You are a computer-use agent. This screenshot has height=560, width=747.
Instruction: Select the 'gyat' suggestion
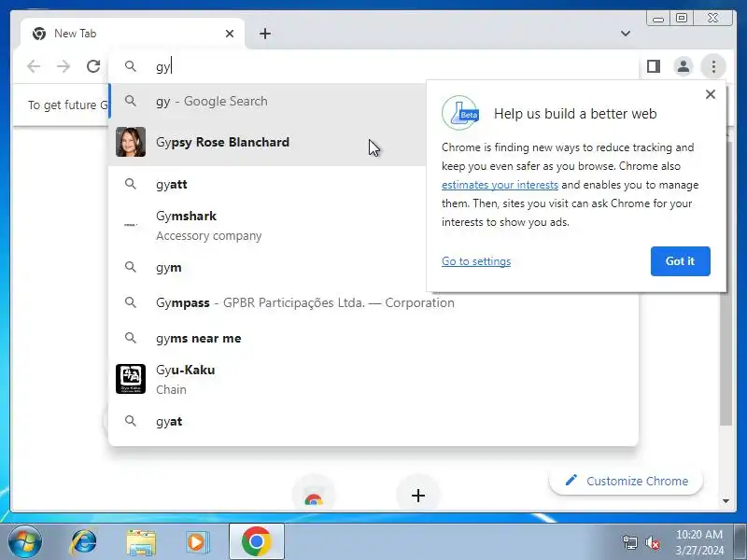pos(373,422)
